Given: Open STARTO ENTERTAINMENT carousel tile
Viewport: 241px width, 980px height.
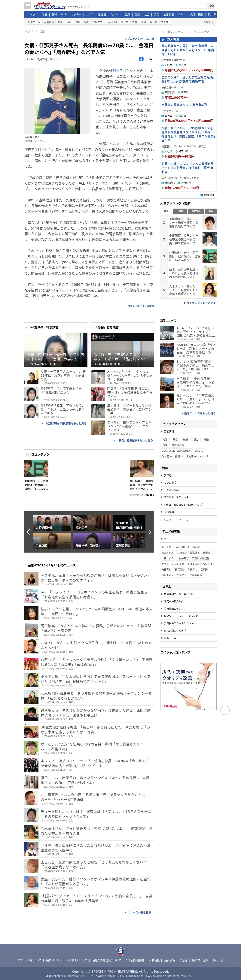Looking at the screenshot, I should coord(130,523).
